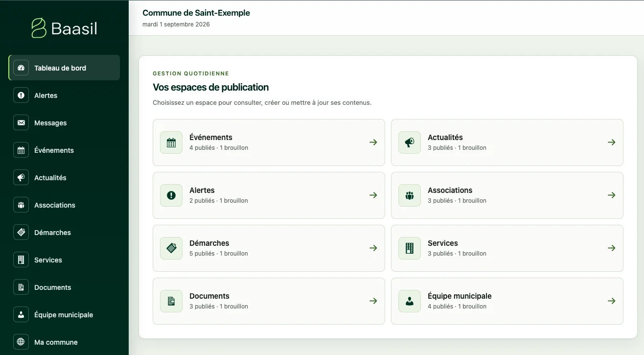Click the Messages envelope icon in sidebar

[21, 123]
